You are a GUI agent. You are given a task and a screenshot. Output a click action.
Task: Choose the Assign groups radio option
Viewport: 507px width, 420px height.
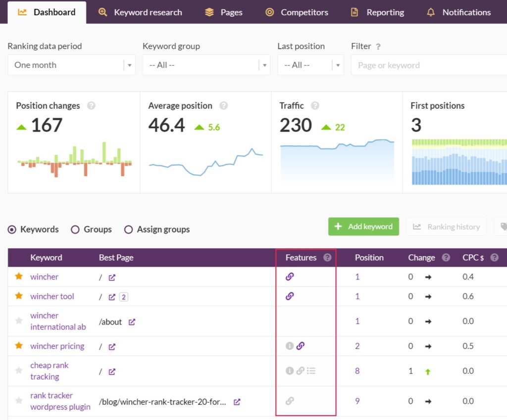tap(128, 230)
